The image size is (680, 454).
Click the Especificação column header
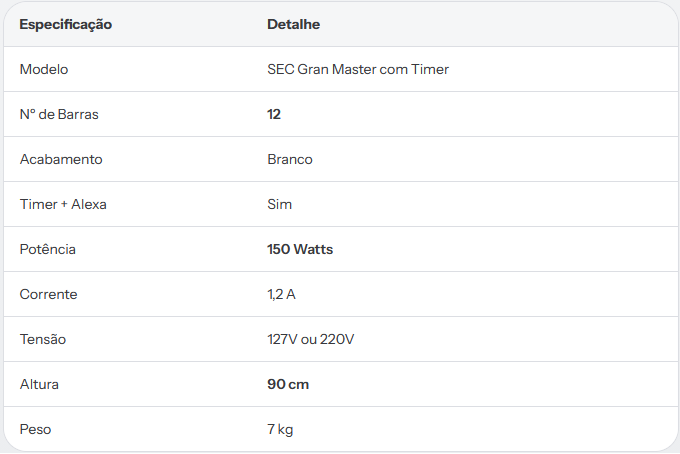coord(65,24)
